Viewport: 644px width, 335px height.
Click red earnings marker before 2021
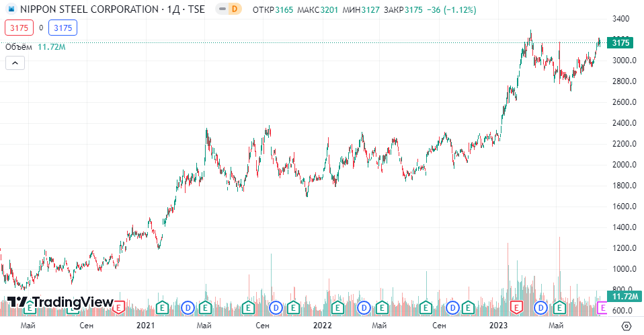pyautogui.click(x=119, y=307)
